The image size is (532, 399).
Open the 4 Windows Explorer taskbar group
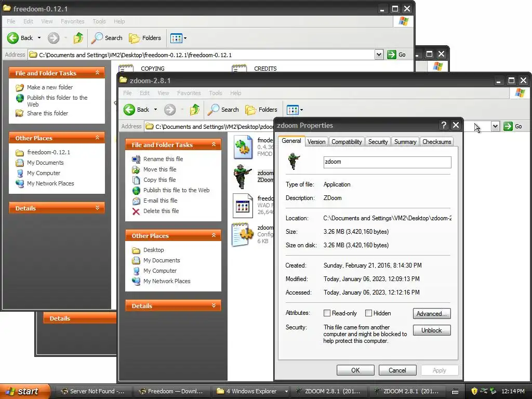click(252, 391)
